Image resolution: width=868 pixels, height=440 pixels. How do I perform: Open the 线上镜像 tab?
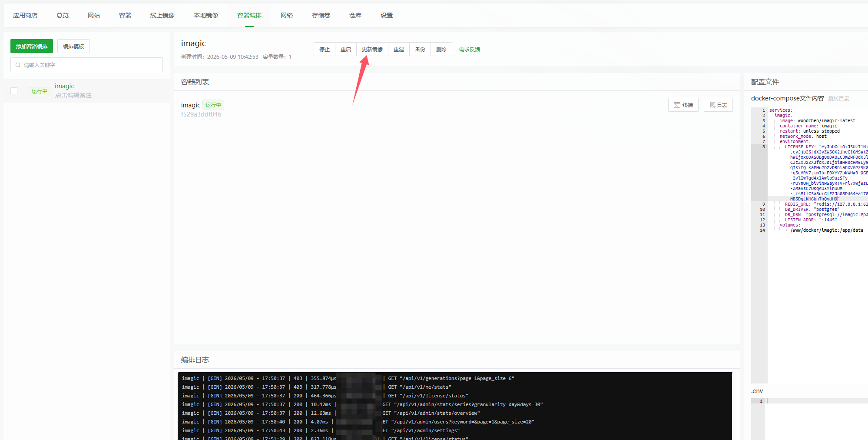pyautogui.click(x=162, y=15)
